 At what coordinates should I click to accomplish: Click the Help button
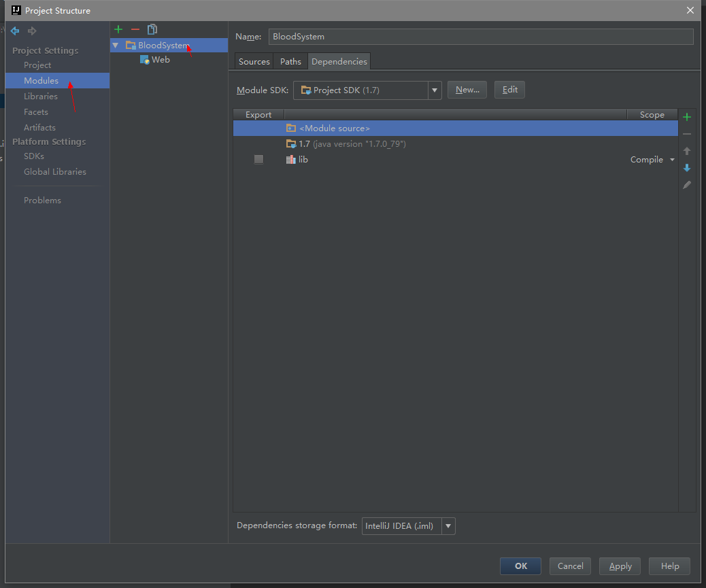[669, 566]
